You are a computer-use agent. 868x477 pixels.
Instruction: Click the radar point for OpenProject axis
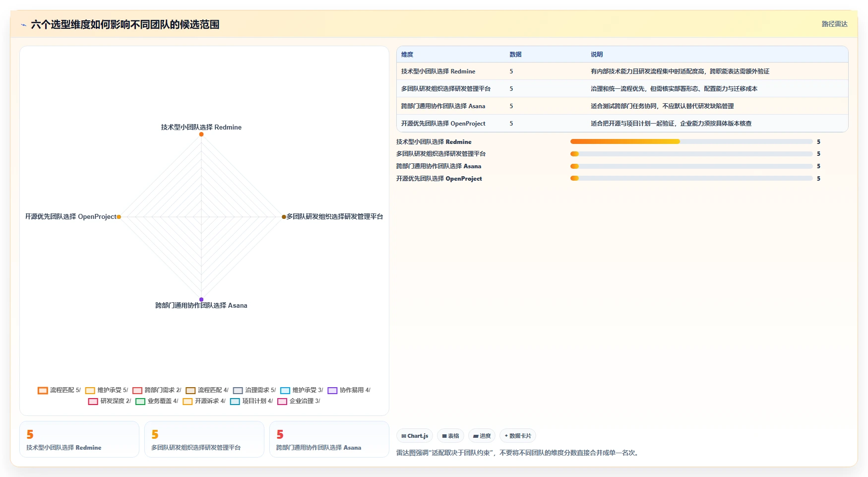(x=119, y=217)
